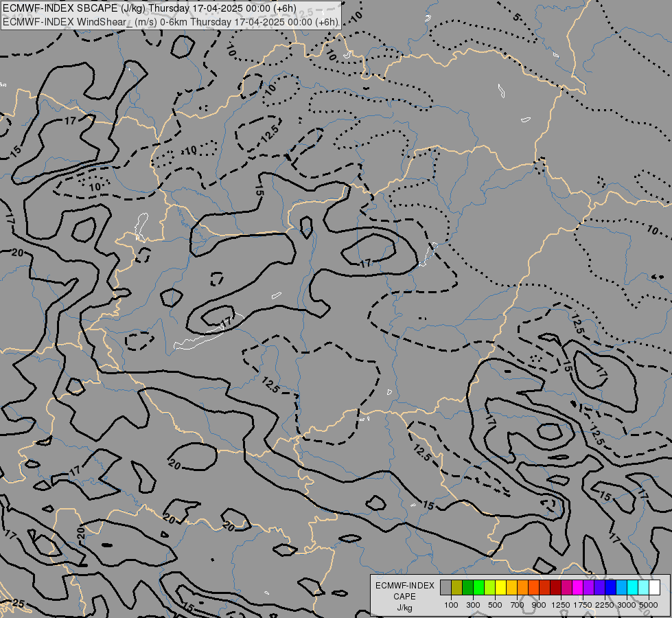Click the legend value label 500
Image resolution: width=672 pixels, height=618 pixels.
click(495, 605)
